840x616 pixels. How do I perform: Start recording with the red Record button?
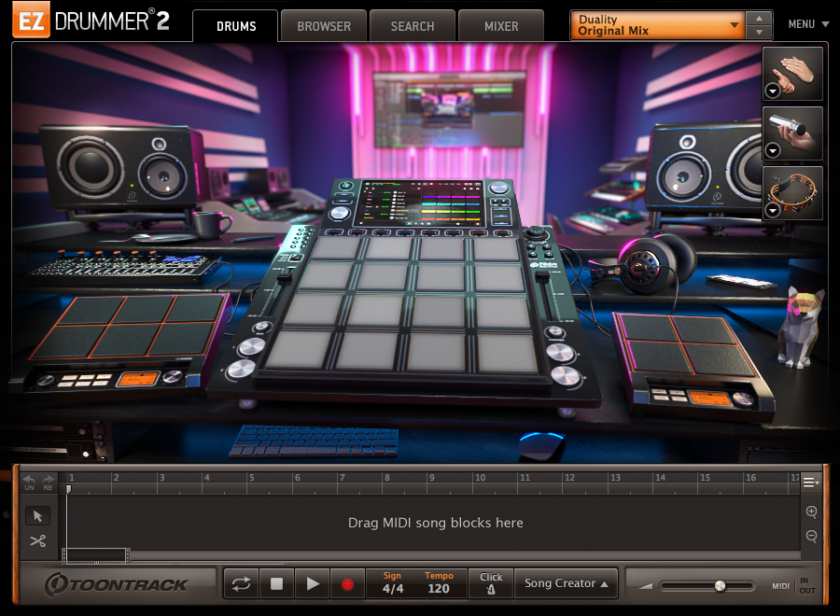pos(348,584)
